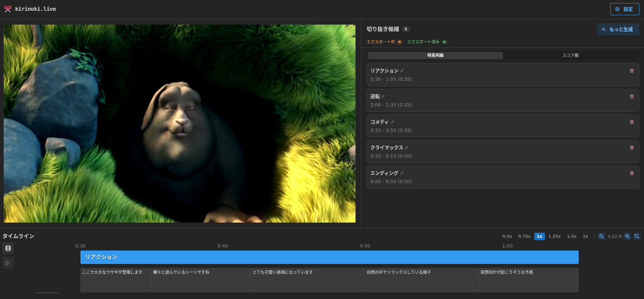Select the エンディング candidate 8:00 - 8:50

point(503,177)
